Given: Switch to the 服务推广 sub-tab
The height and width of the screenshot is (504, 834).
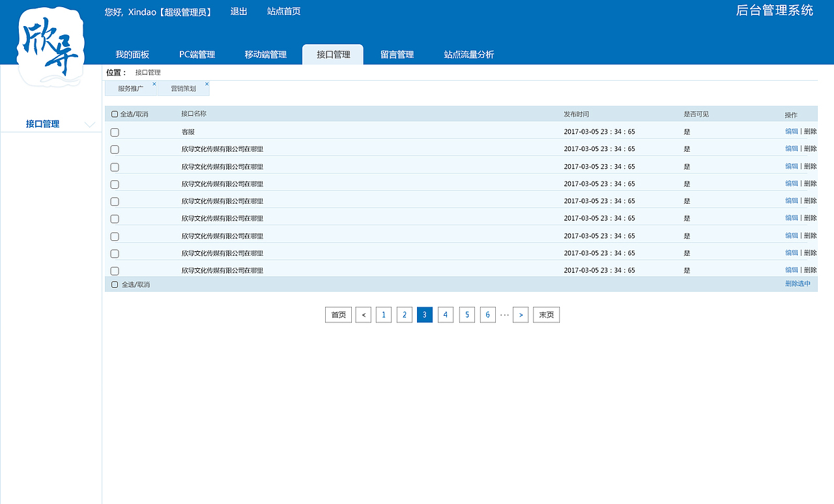Looking at the screenshot, I should point(130,89).
